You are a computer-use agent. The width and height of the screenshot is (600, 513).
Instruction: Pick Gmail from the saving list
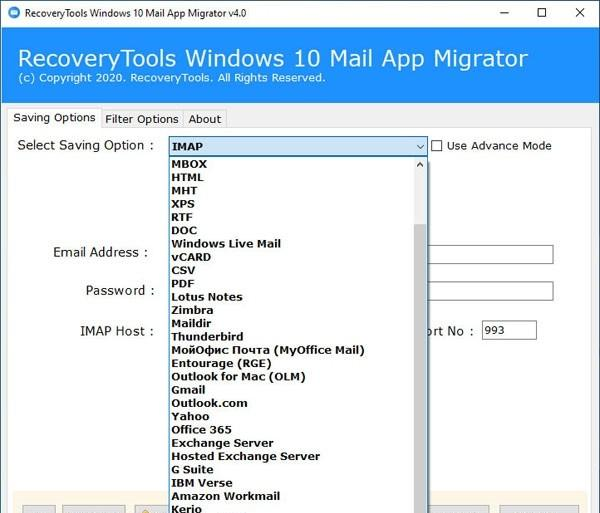(293, 390)
